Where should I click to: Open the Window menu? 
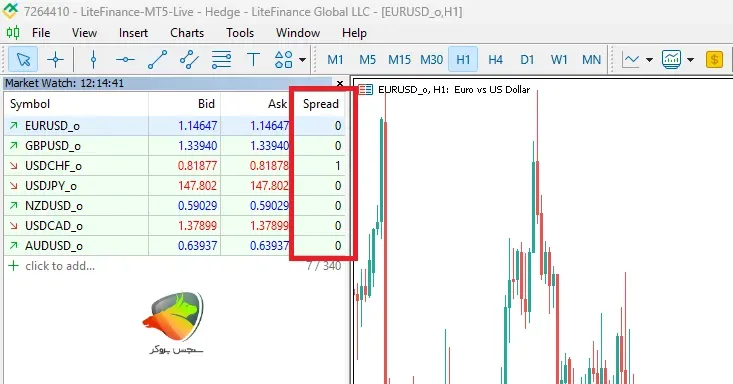(298, 33)
